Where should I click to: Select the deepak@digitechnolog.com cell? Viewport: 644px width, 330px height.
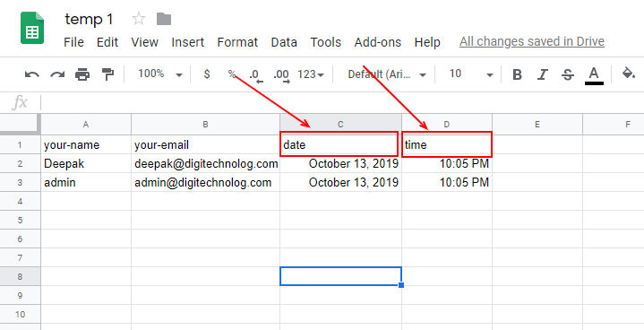pos(205,163)
